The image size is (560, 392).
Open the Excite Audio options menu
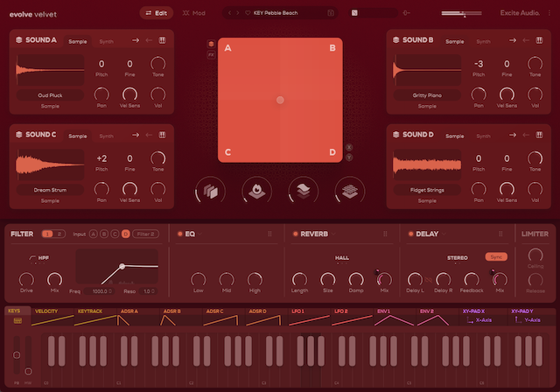click(x=549, y=13)
